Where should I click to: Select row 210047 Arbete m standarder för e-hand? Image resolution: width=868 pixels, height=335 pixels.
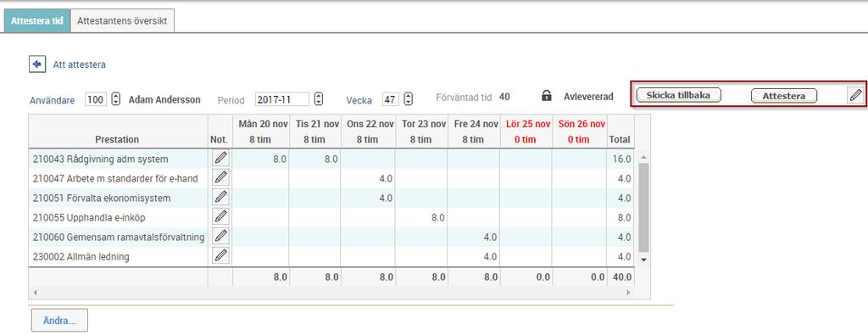pyautogui.click(x=331, y=178)
